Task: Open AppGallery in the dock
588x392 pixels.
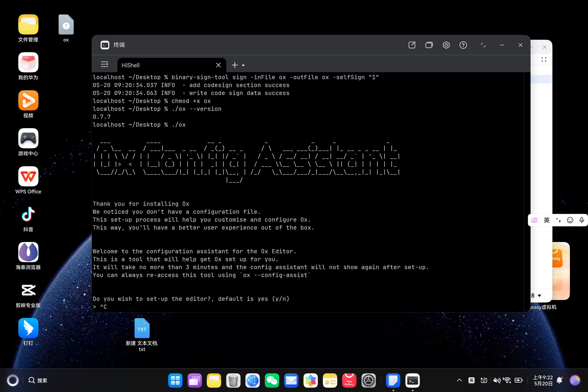Action: 349,381
